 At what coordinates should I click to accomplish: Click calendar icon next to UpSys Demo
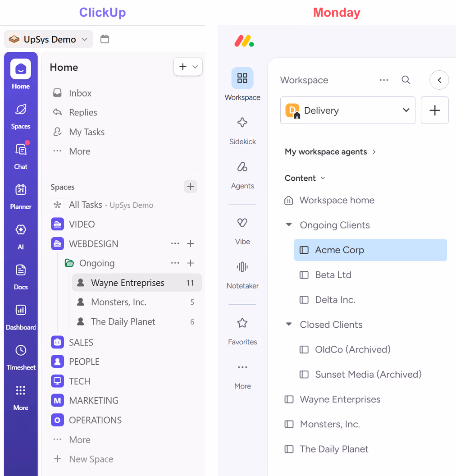point(105,39)
